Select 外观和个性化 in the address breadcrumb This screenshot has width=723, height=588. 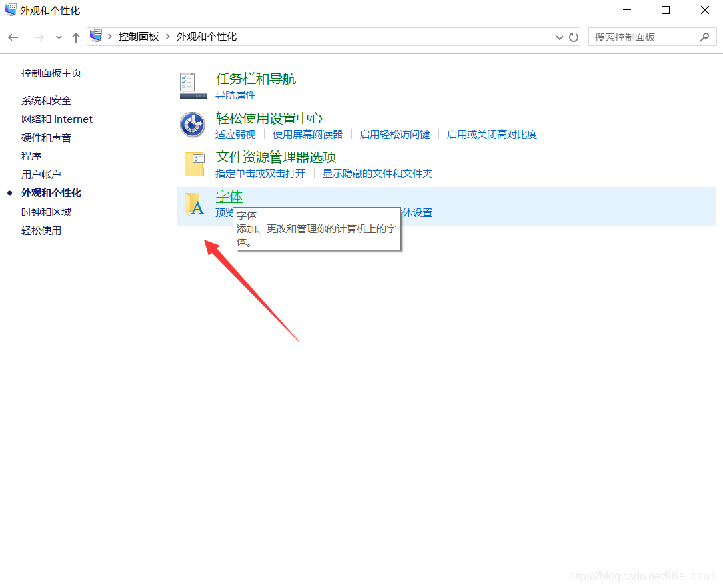[x=206, y=37]
